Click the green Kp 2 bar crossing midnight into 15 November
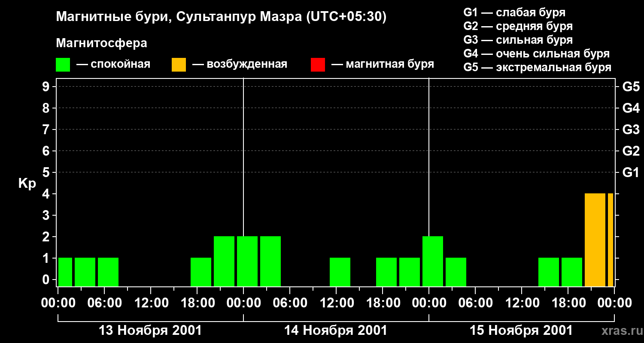 point(433,261)
